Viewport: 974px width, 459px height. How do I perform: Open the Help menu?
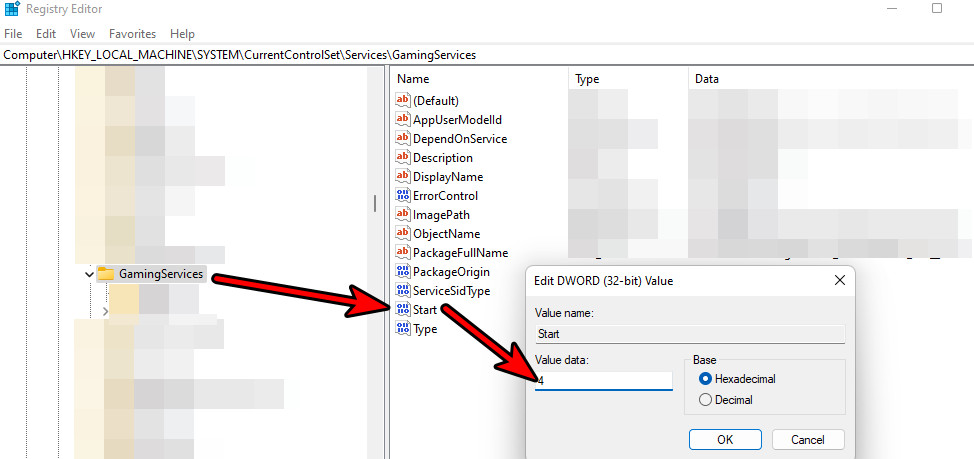coord(182,34)
